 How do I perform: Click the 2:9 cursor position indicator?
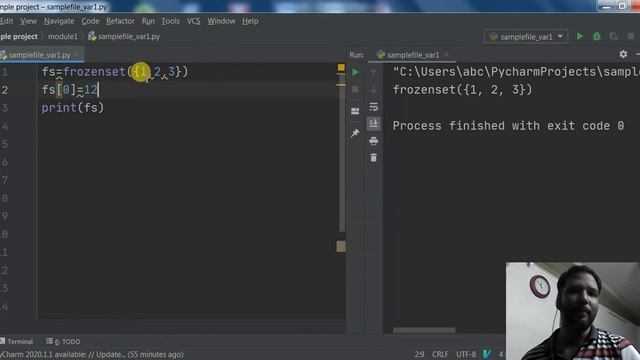(x=419, y=354)
